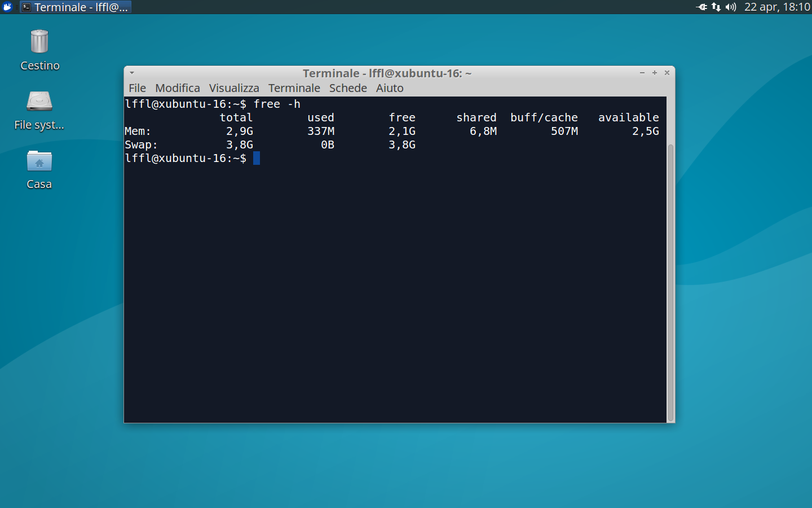
Task: Click the power manager plug icon
Action: coord(703,7)
